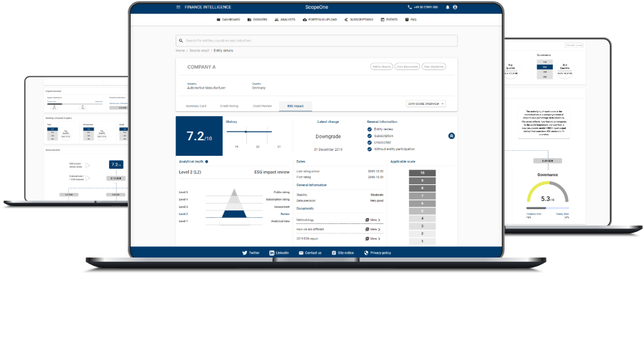Collapse the panel with the double-chevron button
The width and height of the screenshot is (644, 345).
pyautogui.click(x=452, y=136)
